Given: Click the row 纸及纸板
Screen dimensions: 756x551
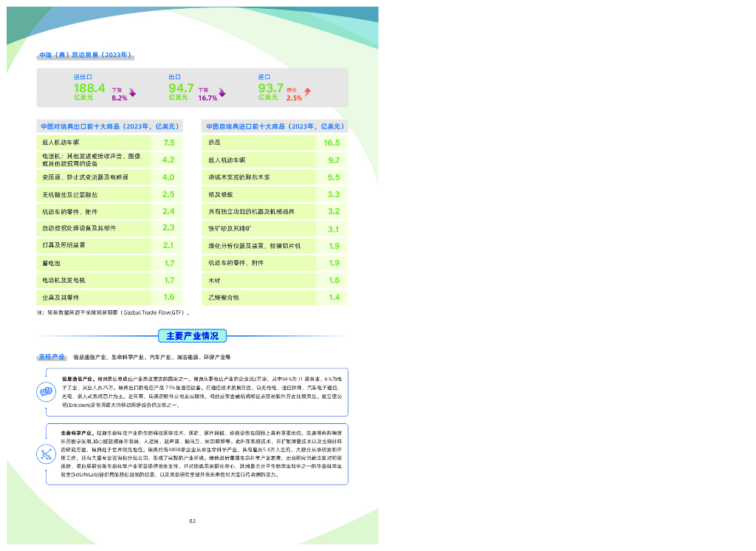Looking at the screenshot, I should pyautogui.click(x=275, y=195).
